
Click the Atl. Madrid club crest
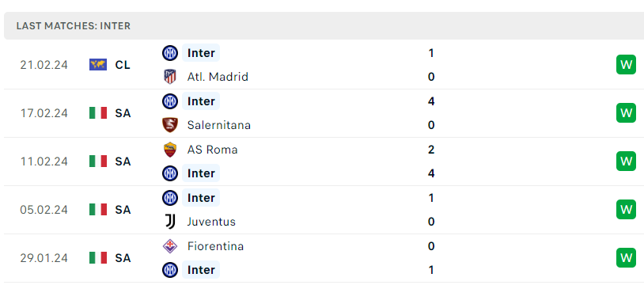point(170,77)
